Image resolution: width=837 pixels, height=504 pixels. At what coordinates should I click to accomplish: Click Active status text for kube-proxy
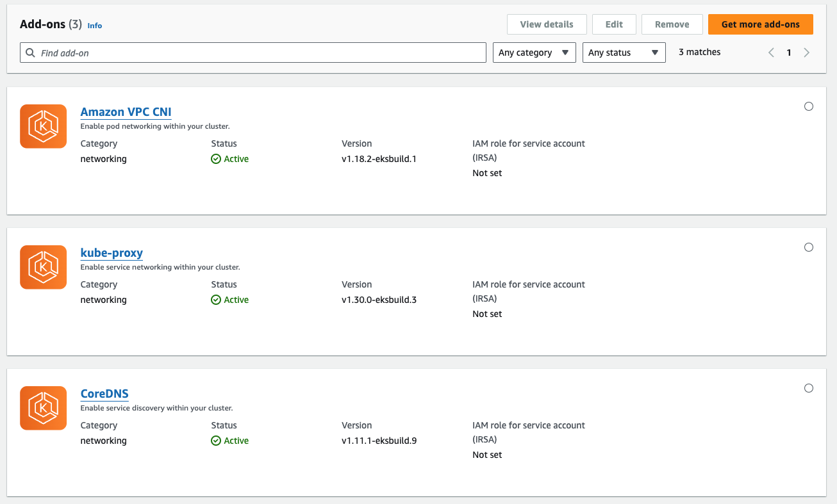point(236,300)
